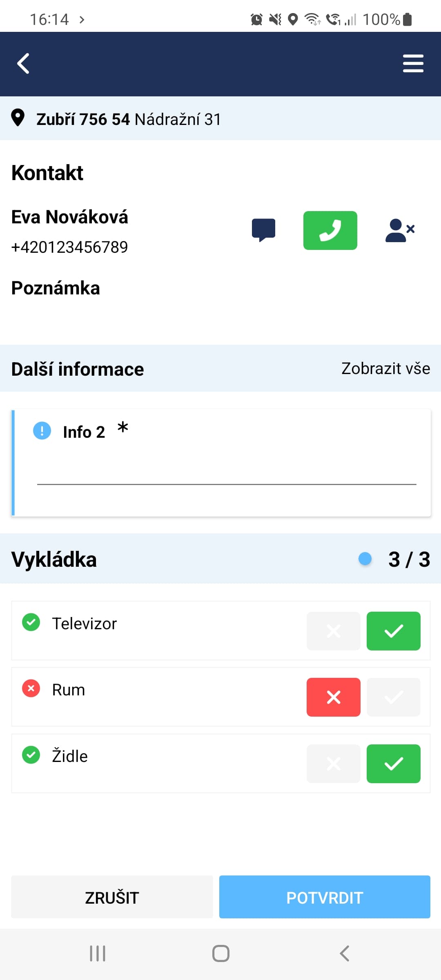Image resolution: width=441 pixels, height=980 pixels.
Task: Tap the blue Info 2 alert icon
Action: [x=42, y=431]
